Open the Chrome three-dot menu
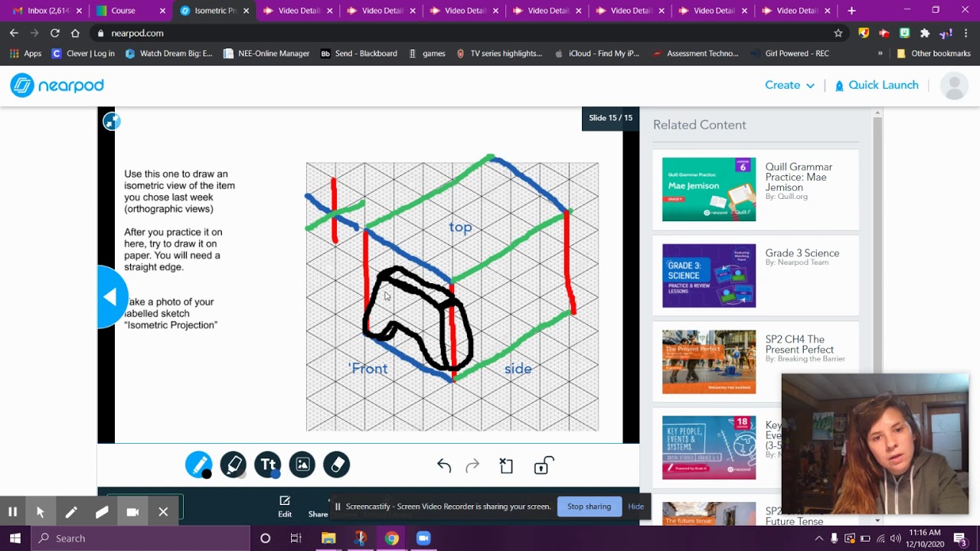 (966, 33)
